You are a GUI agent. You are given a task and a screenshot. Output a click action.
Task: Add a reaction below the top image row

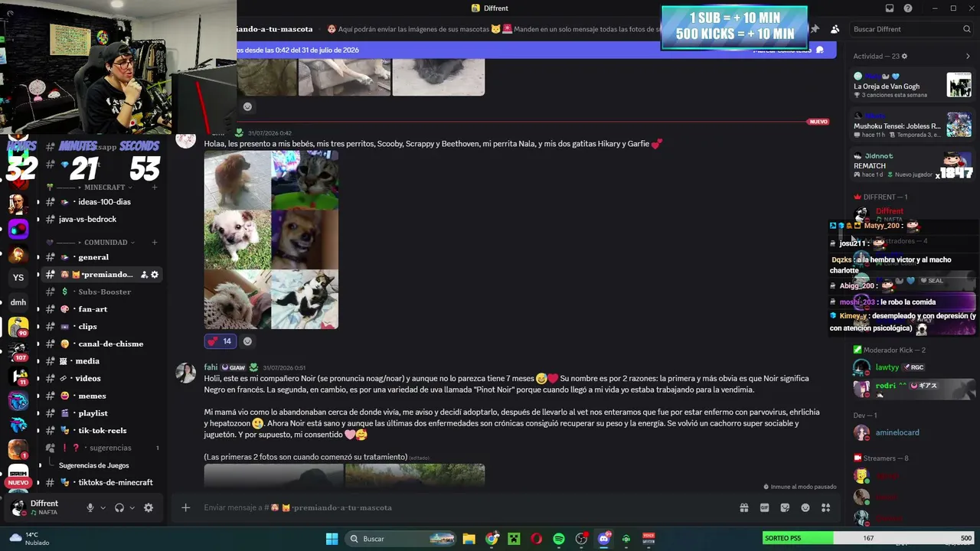(x=247, y=106)
